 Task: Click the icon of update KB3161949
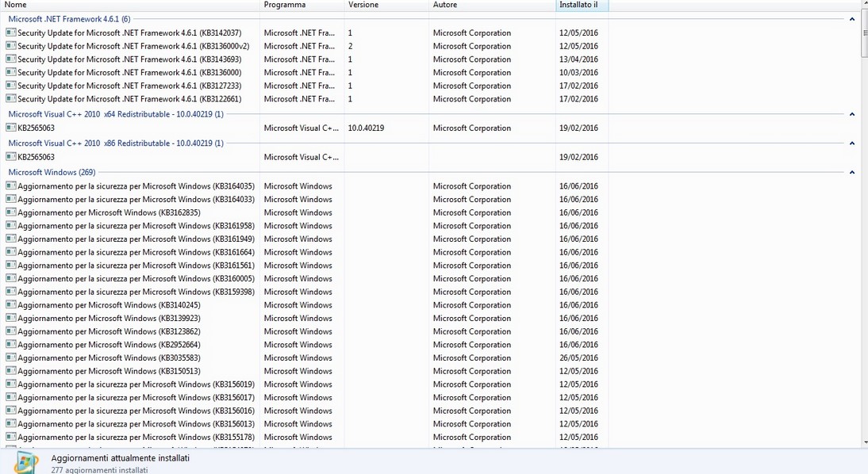[10, 239]
